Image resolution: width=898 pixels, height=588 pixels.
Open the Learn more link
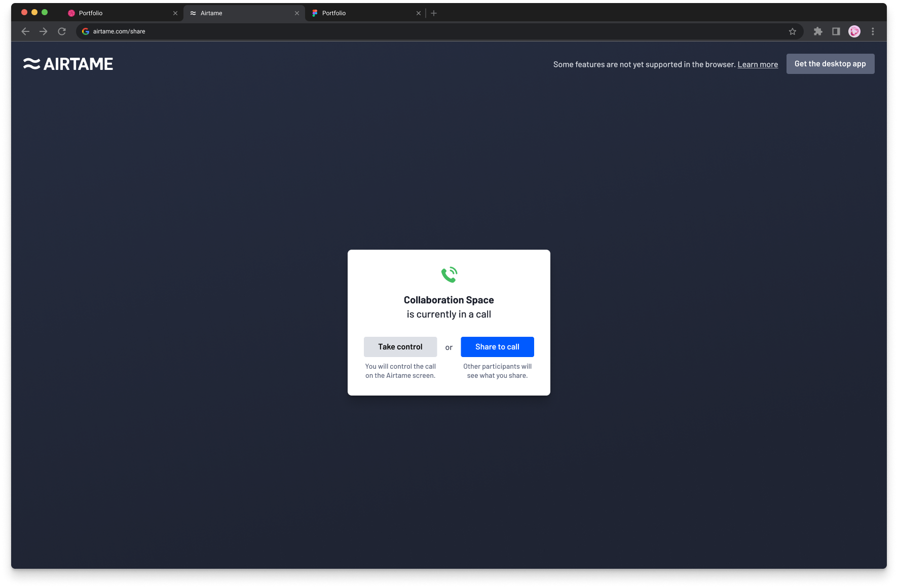(758, 64)
